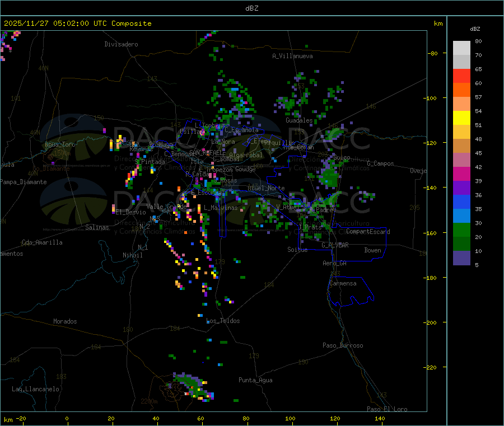Click the yellow 51-54 dBZ legend swatch
504x426 pixels.
461,118
